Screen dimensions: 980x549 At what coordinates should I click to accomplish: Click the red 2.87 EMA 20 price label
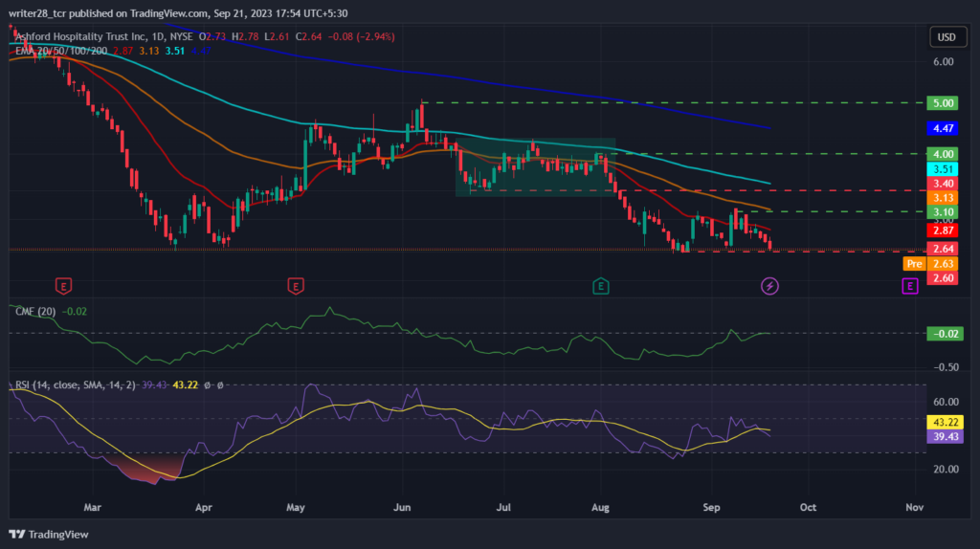(x=943, y=231)
